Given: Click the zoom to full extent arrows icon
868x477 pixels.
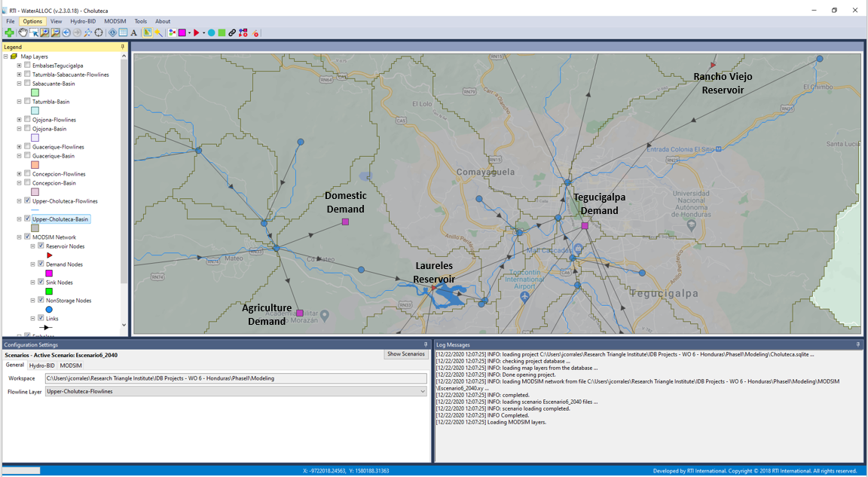Looking at the screenshot, I should pyautogui.click(x=88, y=32).
